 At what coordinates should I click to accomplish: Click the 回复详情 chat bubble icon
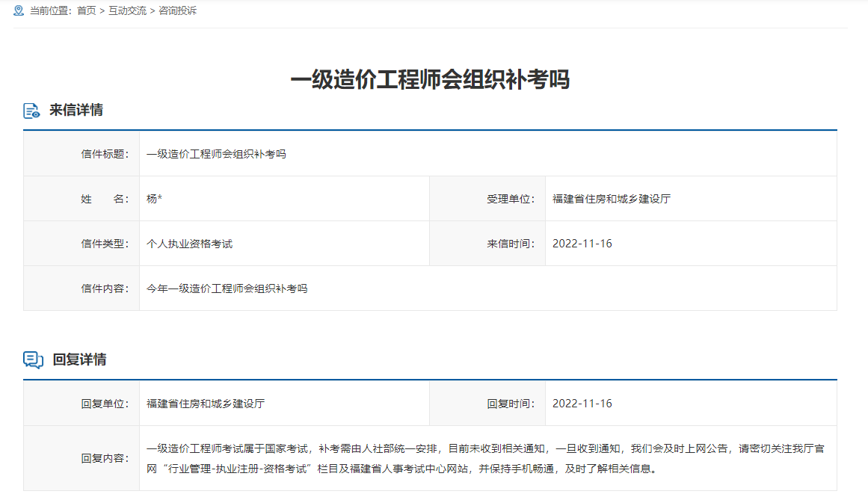pos(33,359)
